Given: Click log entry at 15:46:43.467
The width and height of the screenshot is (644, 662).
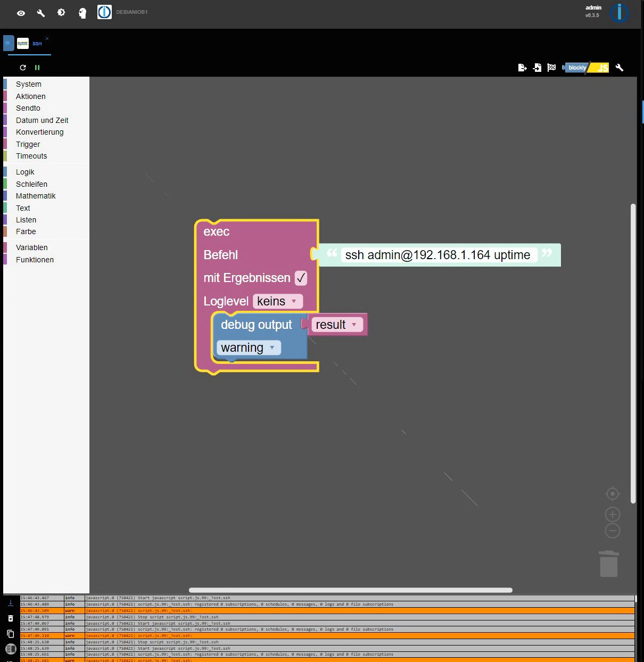Looking at the screenshot, I should coord(327,598).
